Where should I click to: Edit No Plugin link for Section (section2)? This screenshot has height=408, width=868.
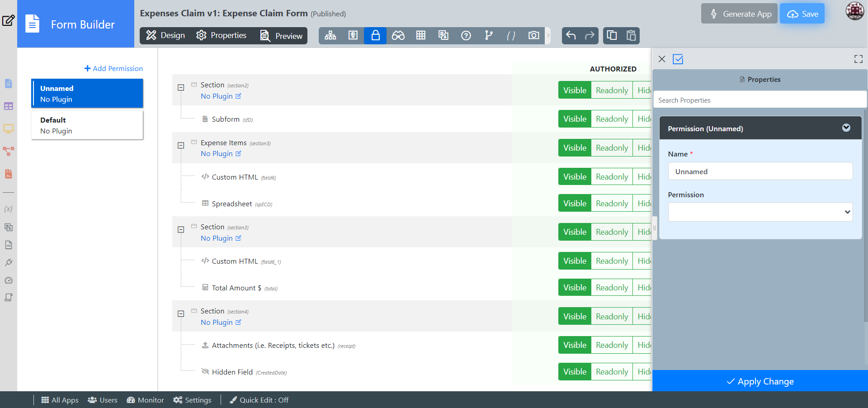click(221, 96)
